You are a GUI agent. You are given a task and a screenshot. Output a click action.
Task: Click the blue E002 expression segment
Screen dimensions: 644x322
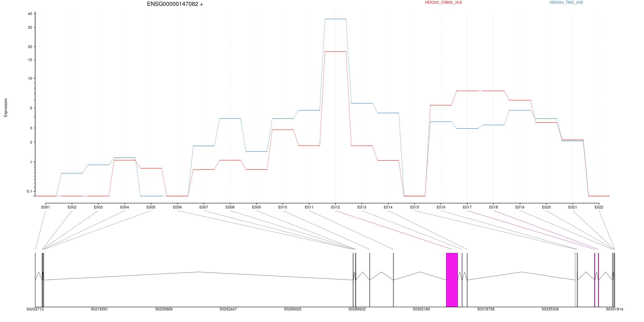72,173
